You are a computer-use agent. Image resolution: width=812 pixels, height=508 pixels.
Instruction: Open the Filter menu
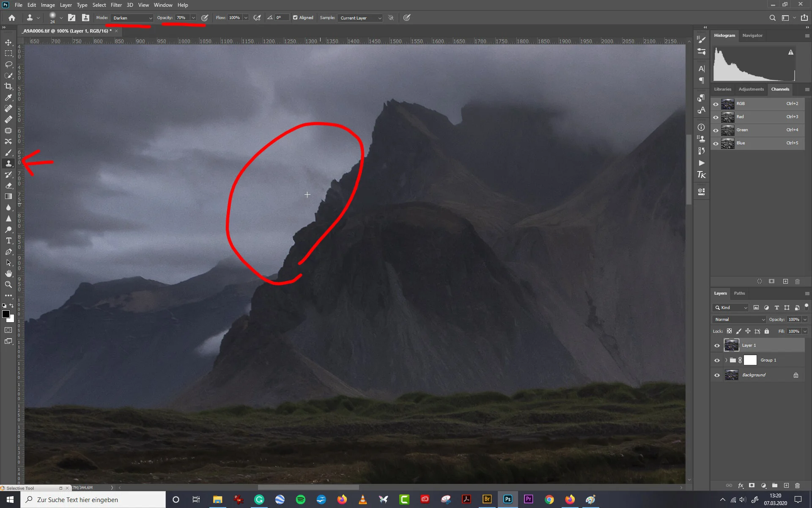click(x=116, y=5)
